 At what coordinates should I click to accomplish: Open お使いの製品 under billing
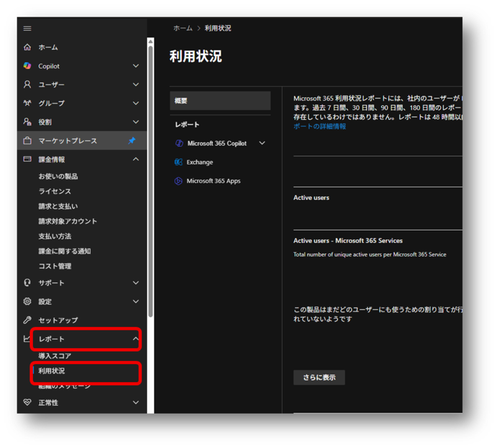tap(58, 176)
